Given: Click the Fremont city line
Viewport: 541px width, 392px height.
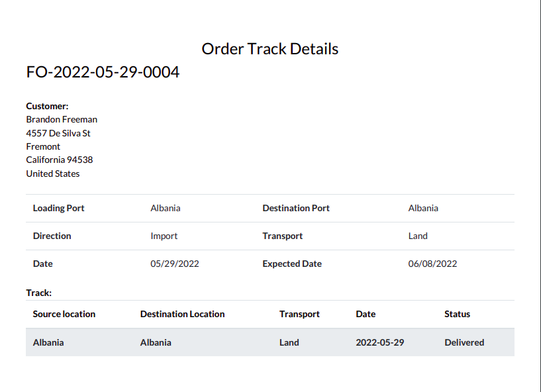Looking at the screenshot, I should tap(43, 146).
